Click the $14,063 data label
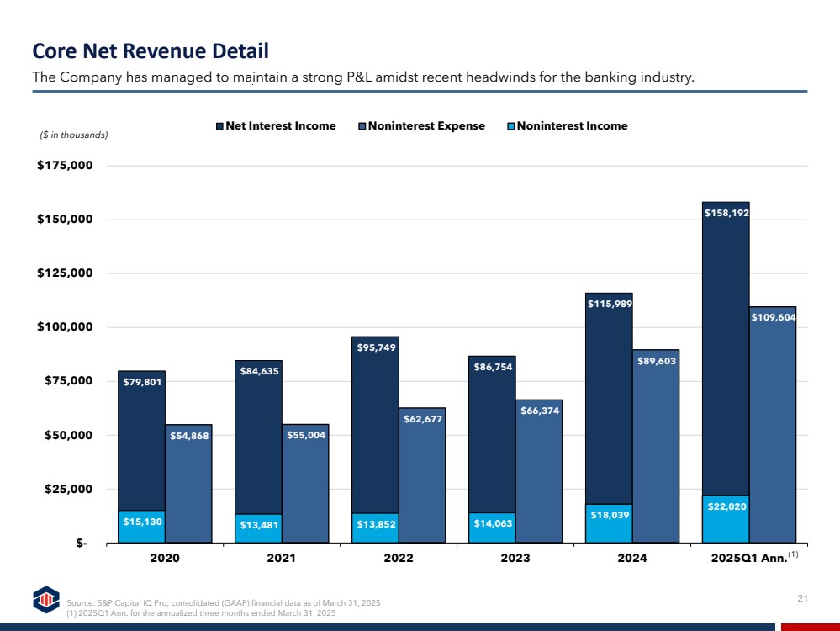Image resolution: width=840 pixels, height=631 pixels. 493,523
